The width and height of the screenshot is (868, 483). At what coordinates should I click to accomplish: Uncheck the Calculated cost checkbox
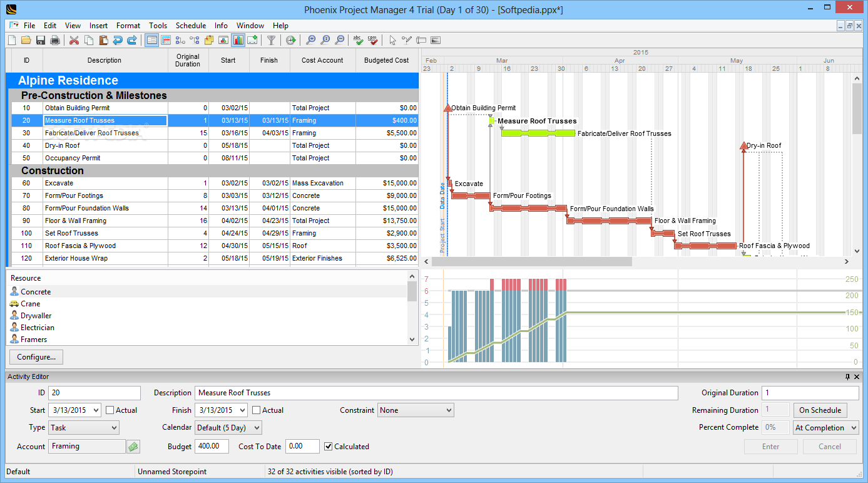329,447
